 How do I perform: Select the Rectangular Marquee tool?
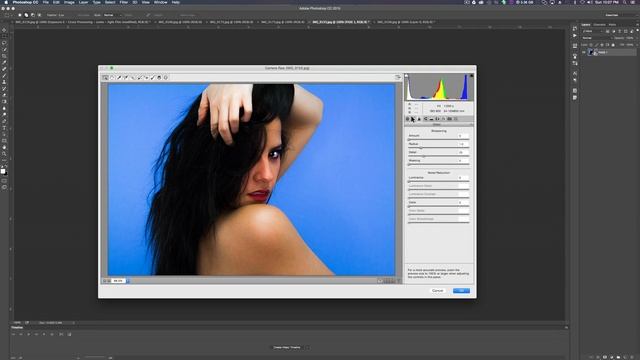4,36
